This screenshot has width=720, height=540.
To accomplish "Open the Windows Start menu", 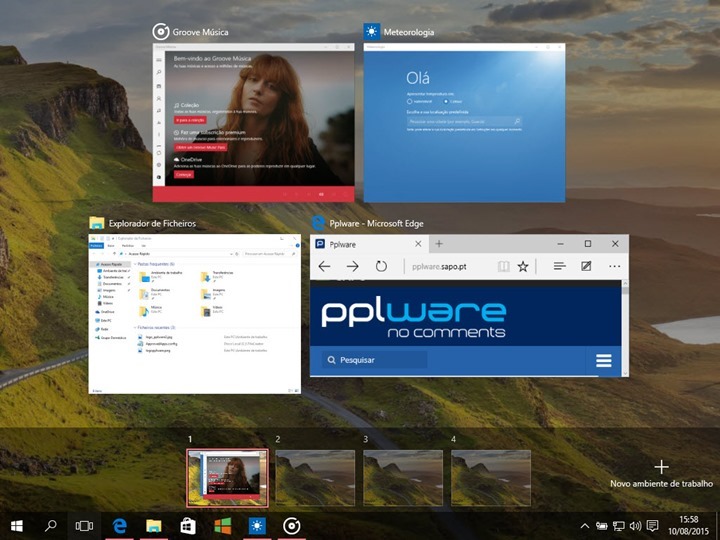I will tap(17, 526).
